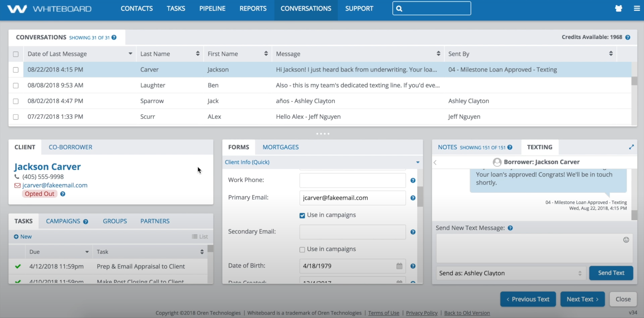The width and height of the screenshot is (644, 318).
Task: Check Use in campaigns under Secondary Email
Action: (302, 250)
